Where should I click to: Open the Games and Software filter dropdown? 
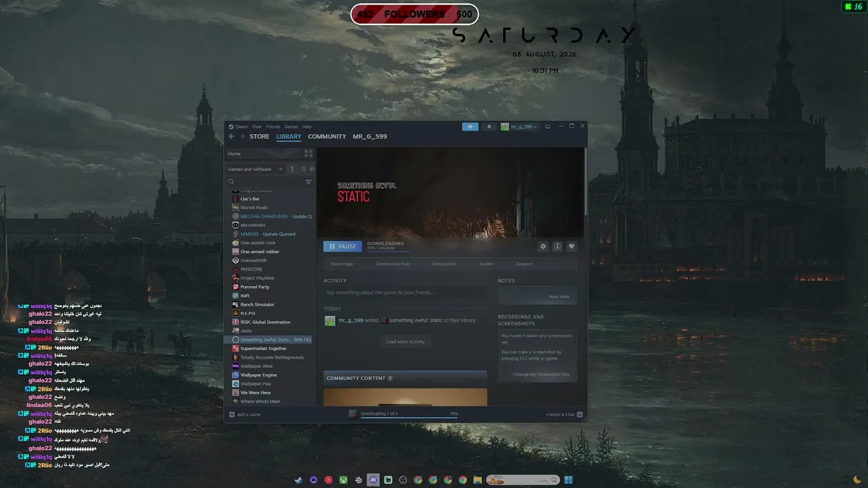tap(255, 169)
